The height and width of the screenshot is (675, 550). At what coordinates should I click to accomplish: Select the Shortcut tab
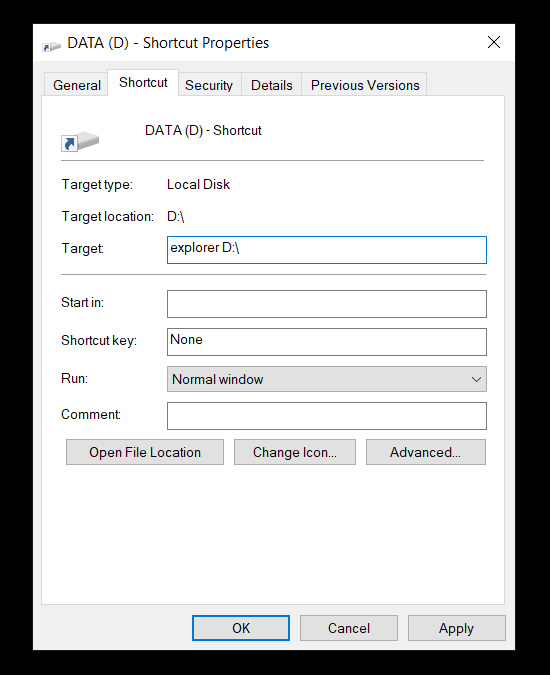[143, 82]
